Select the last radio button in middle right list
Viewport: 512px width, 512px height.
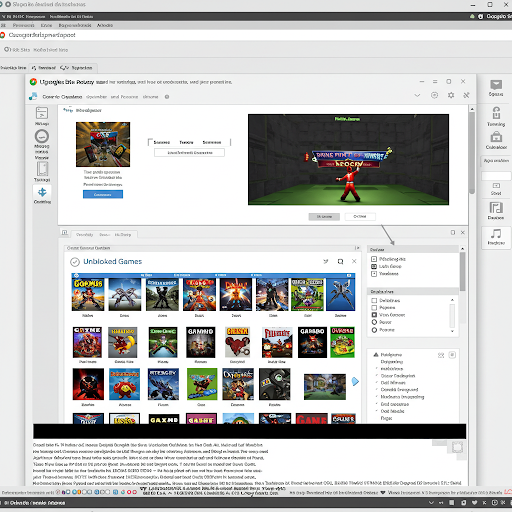[x=374, y=330]
